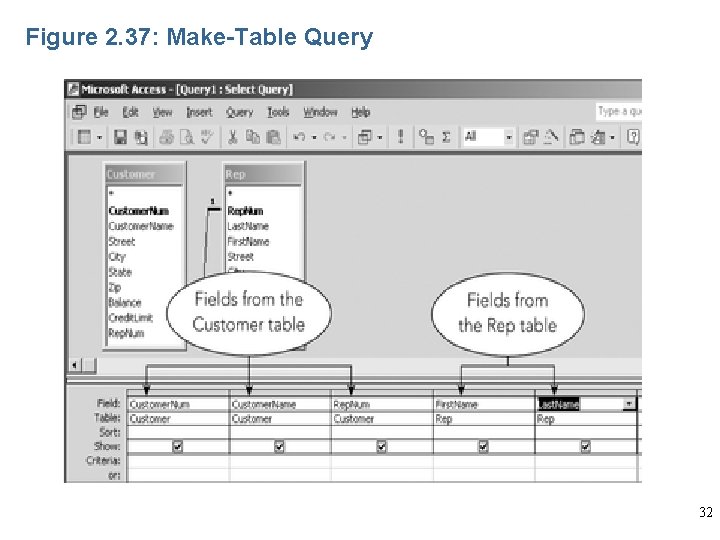Click the Undo arrow icon

(299, 137)
